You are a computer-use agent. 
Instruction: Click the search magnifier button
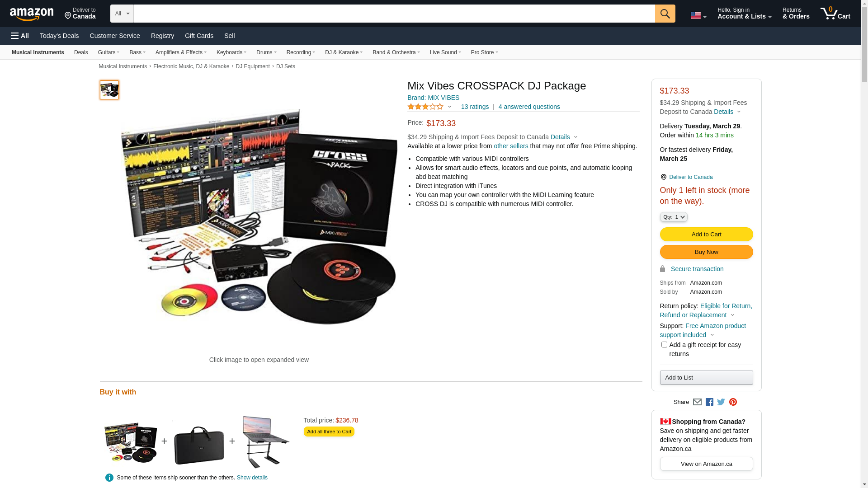[665, 14]
